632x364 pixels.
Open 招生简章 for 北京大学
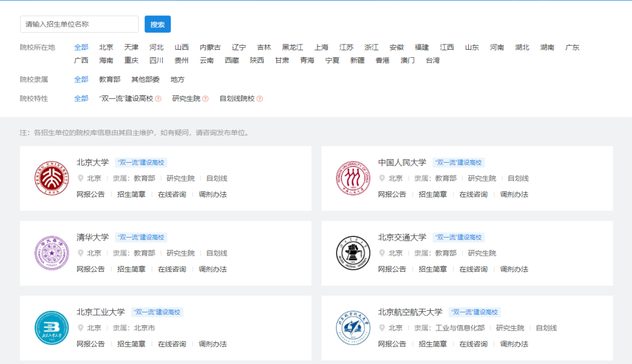pyautogui.click(x=132, y=194)
